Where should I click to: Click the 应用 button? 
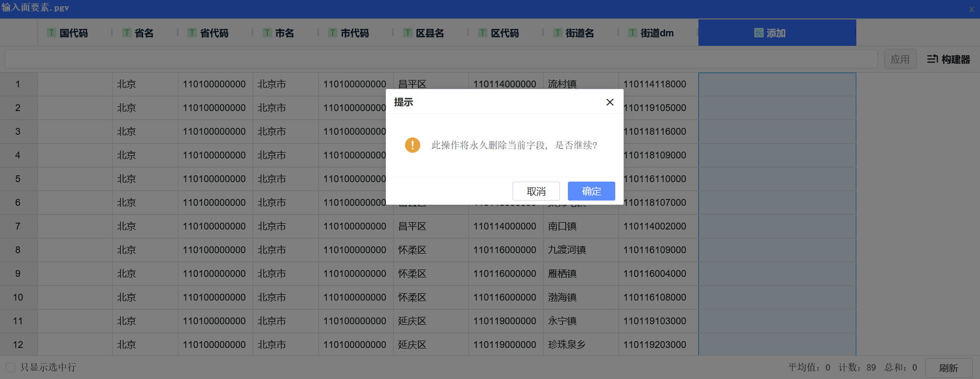pos(900,59)
